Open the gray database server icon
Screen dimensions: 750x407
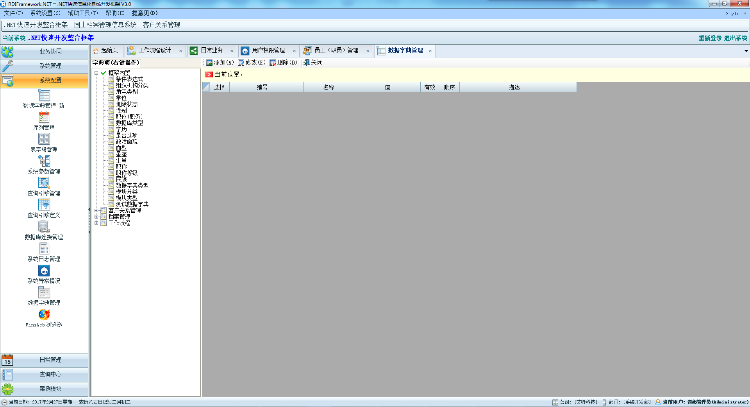(x=44, y=227)
